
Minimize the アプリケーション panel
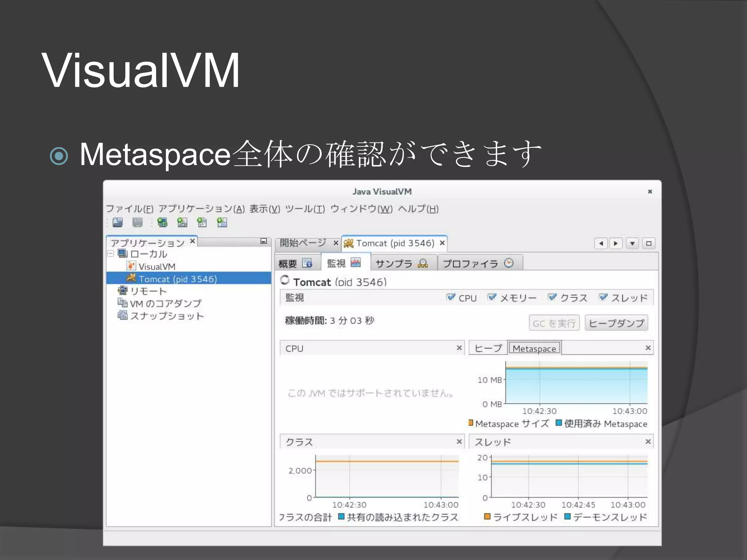264,241
